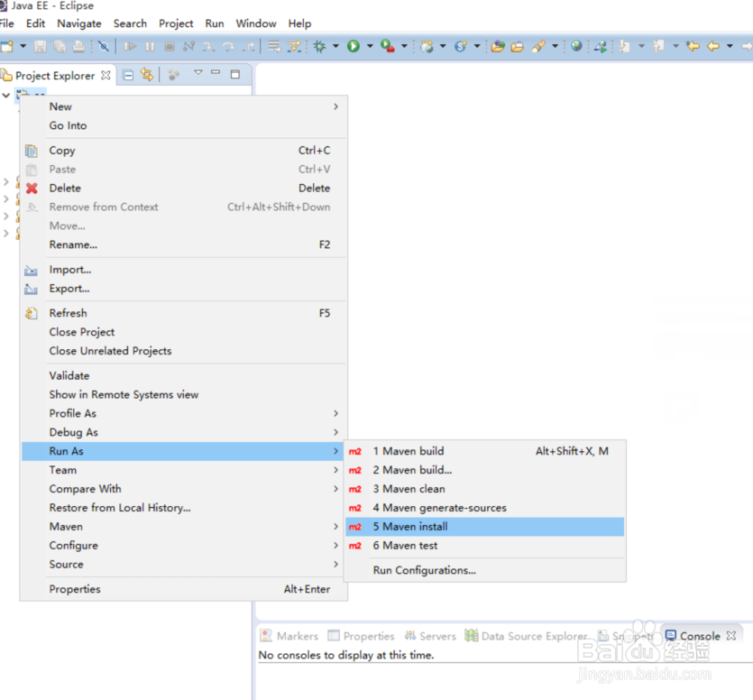
Task: Open Run Configurations... dialog
Action: 485,570
